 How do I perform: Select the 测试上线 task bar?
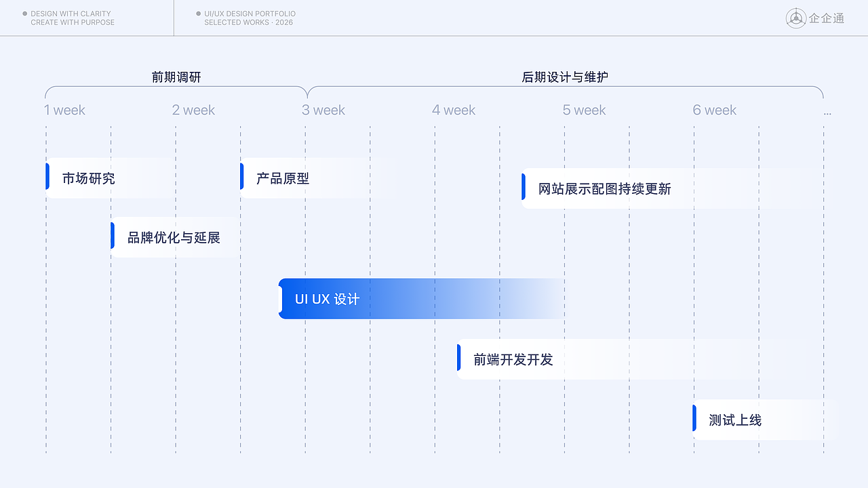pos(765,420)
